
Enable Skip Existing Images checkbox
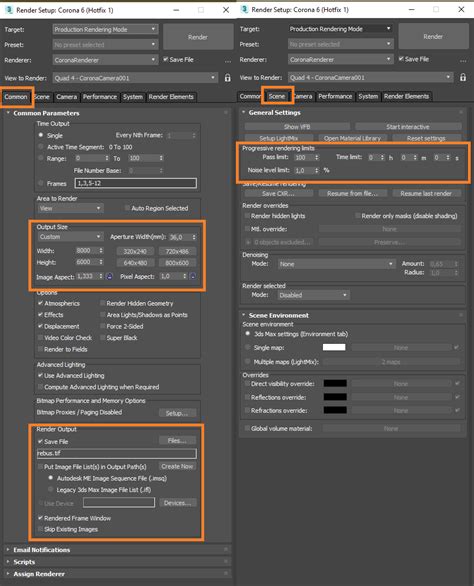(40, 529)
